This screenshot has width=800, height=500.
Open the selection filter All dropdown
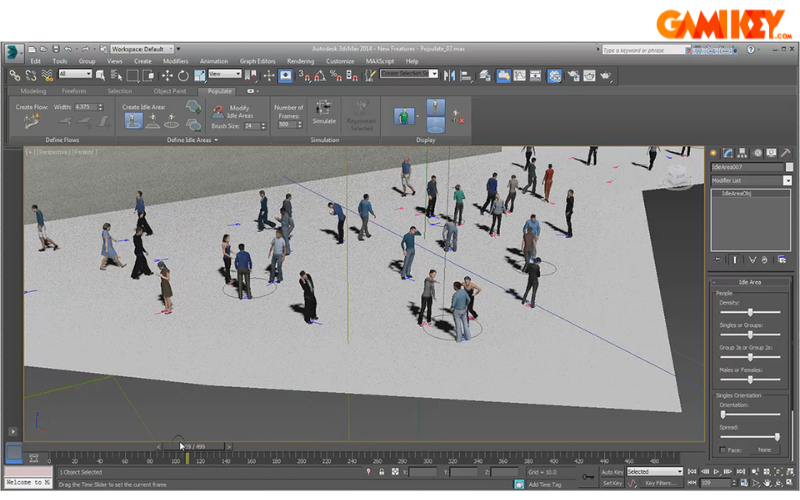pyautogui.click(x=74, y=74)
